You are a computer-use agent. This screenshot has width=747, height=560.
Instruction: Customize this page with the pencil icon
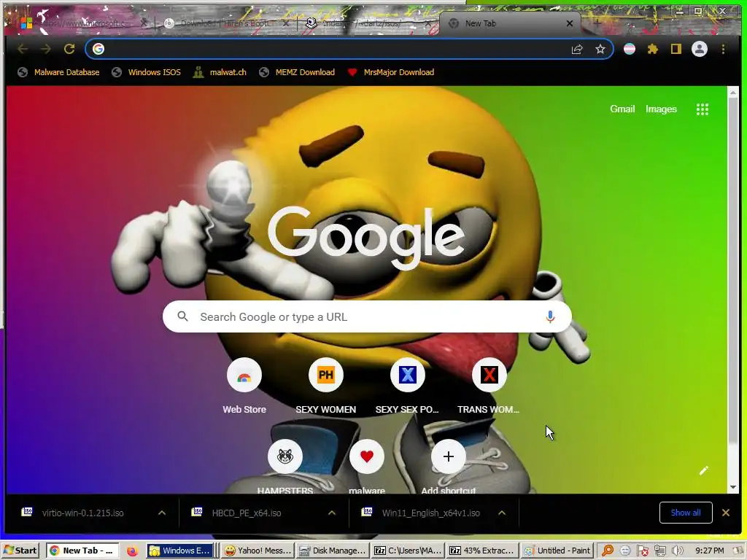point(704,470)
